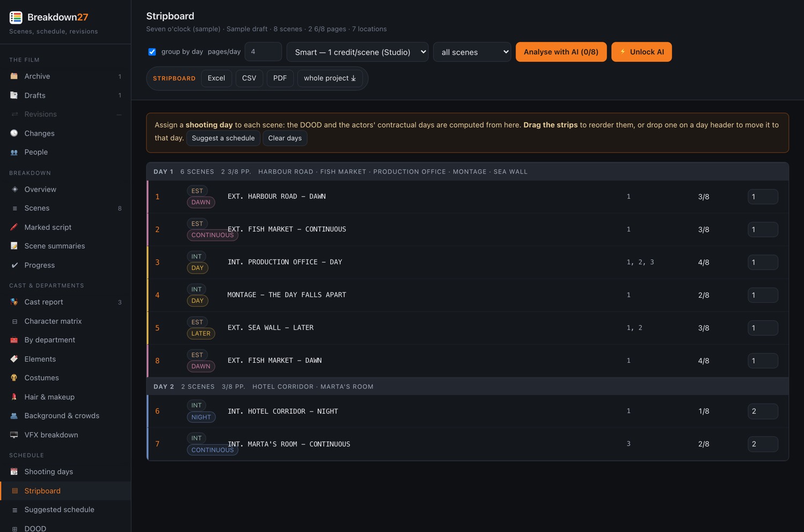Click the Progress checkmark icon
The height and width of the screenshot is (532, 804).
point(14,265)
